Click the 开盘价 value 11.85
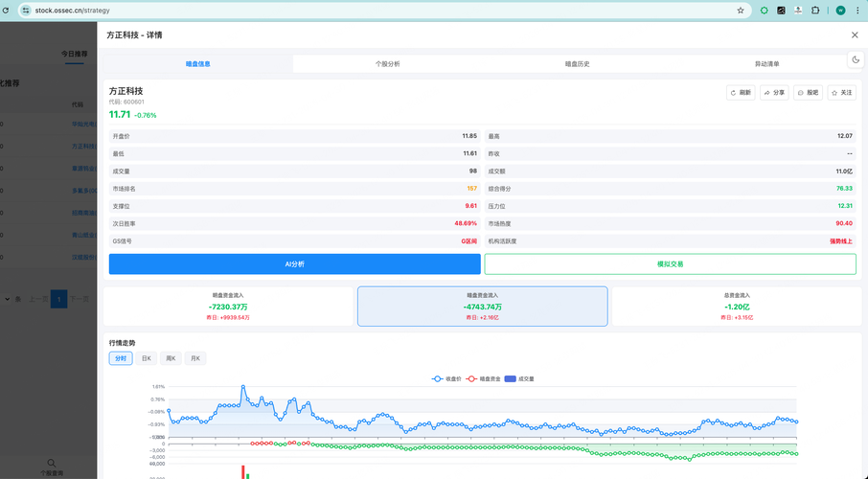Screen dimensions: 868x479 [469, 136]
